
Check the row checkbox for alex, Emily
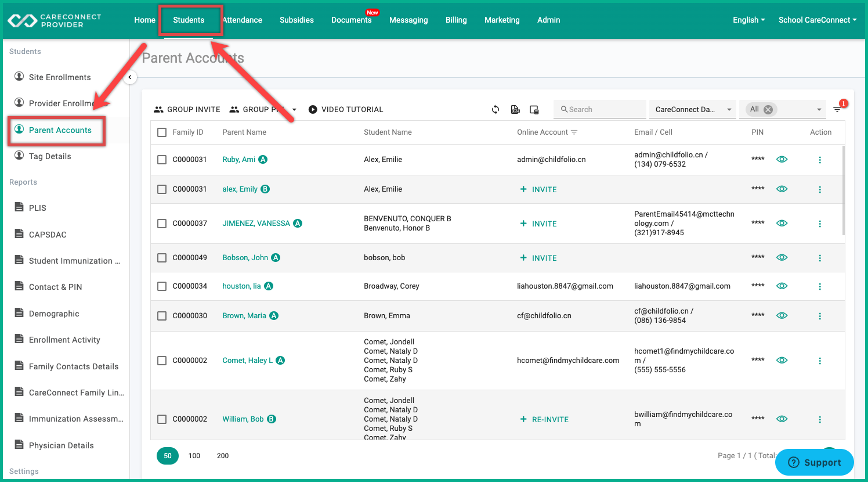(162, 189)
